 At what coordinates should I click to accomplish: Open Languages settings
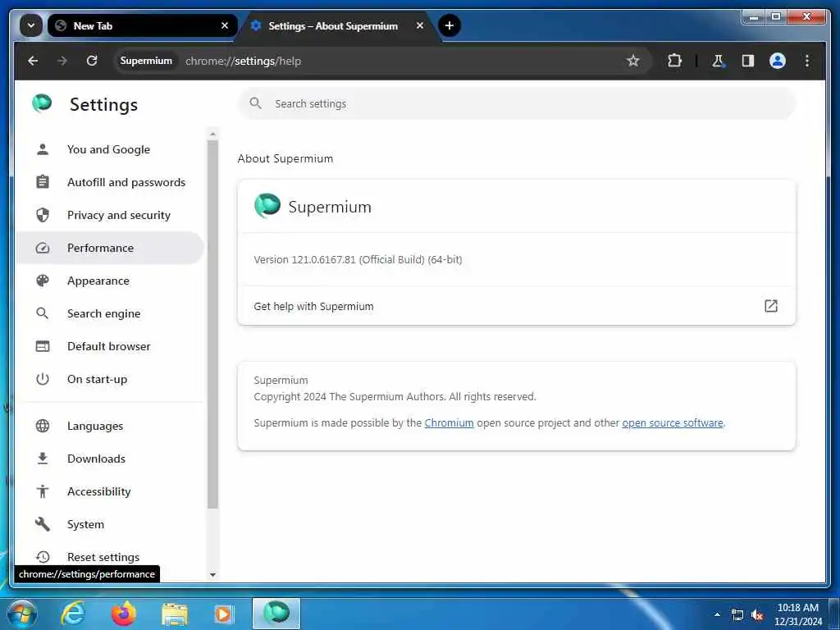109,426
